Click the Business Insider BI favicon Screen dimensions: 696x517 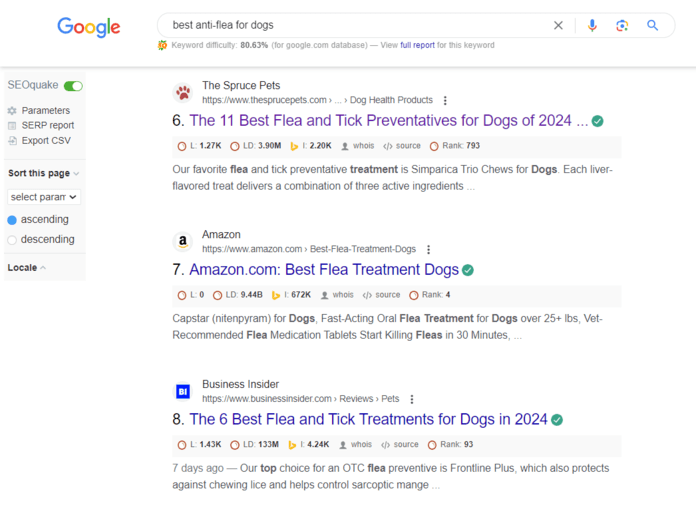[183, 391]
